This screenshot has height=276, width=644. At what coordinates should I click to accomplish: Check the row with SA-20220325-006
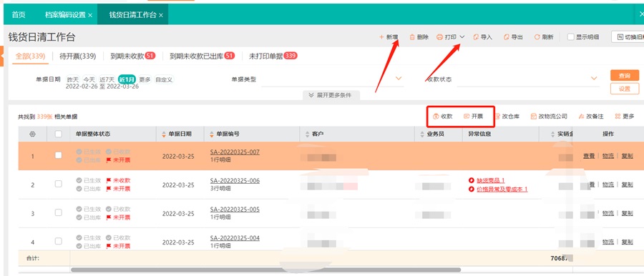[59, 184]
